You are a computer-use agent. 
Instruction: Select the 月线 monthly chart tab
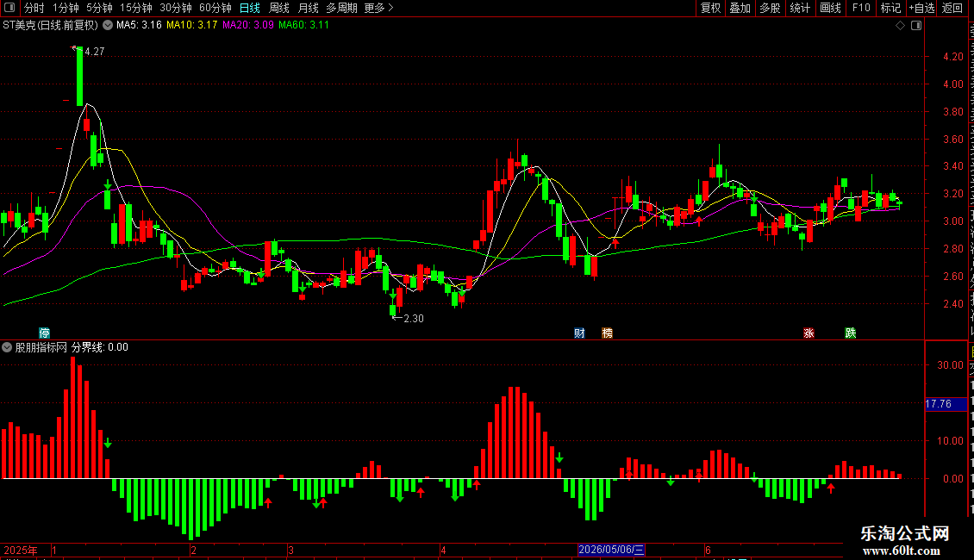308,8
